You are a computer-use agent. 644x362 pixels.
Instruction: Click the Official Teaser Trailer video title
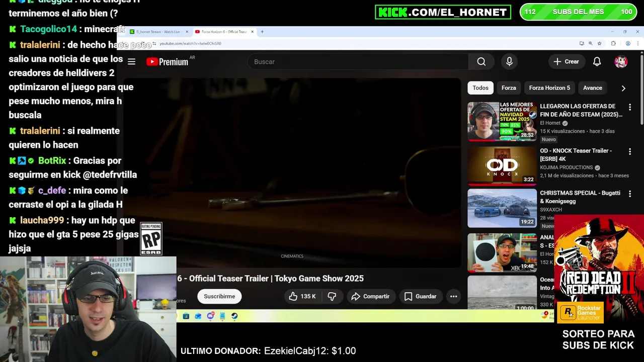(x=270, y=279)
